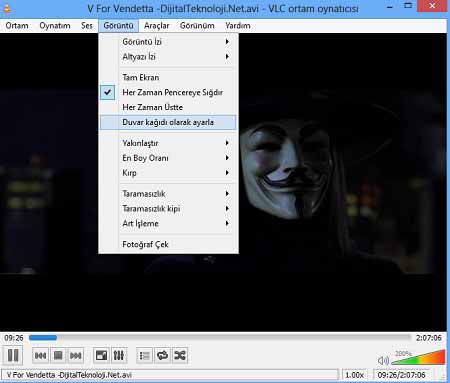Skip to the next media item
The height and width of the screenshot is (383, 450).
tap(76, 356)
